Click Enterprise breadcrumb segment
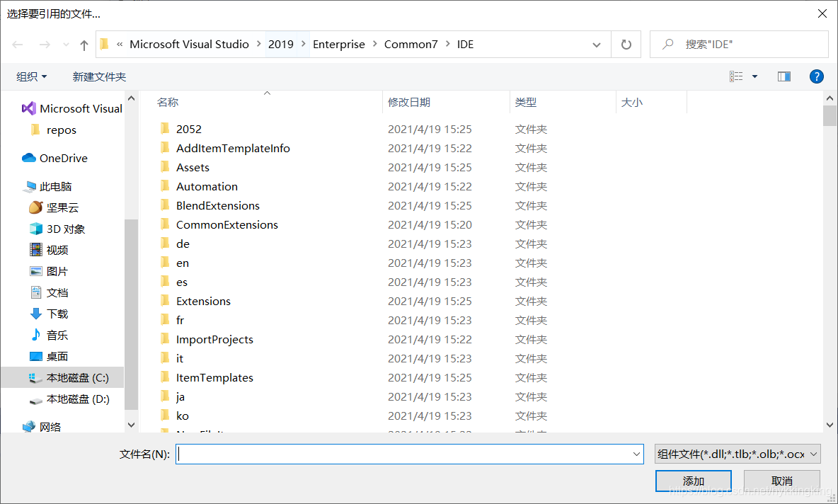Screen dimensions: 838x504 (339, 45)
